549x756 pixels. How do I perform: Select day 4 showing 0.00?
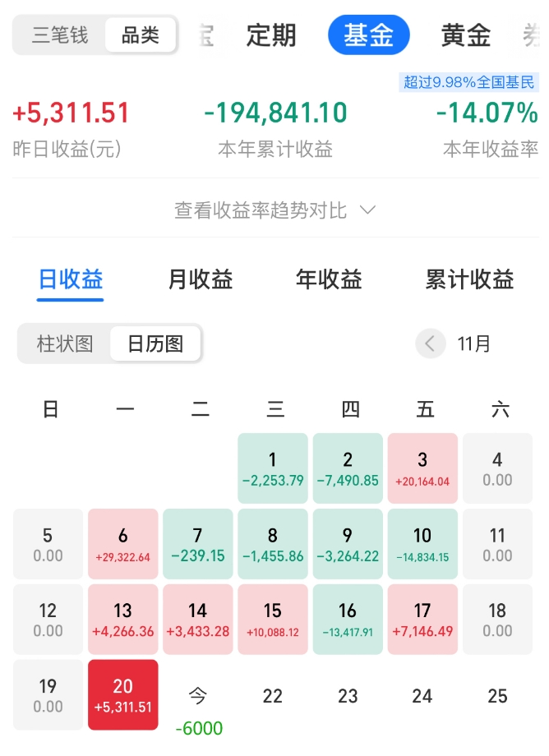point(497,468)
